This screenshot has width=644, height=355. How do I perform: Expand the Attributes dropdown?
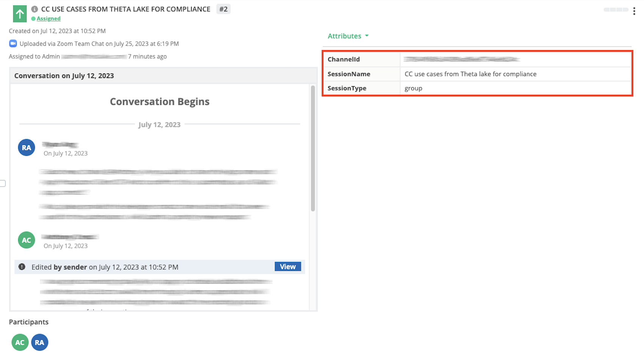pos(348,36)
